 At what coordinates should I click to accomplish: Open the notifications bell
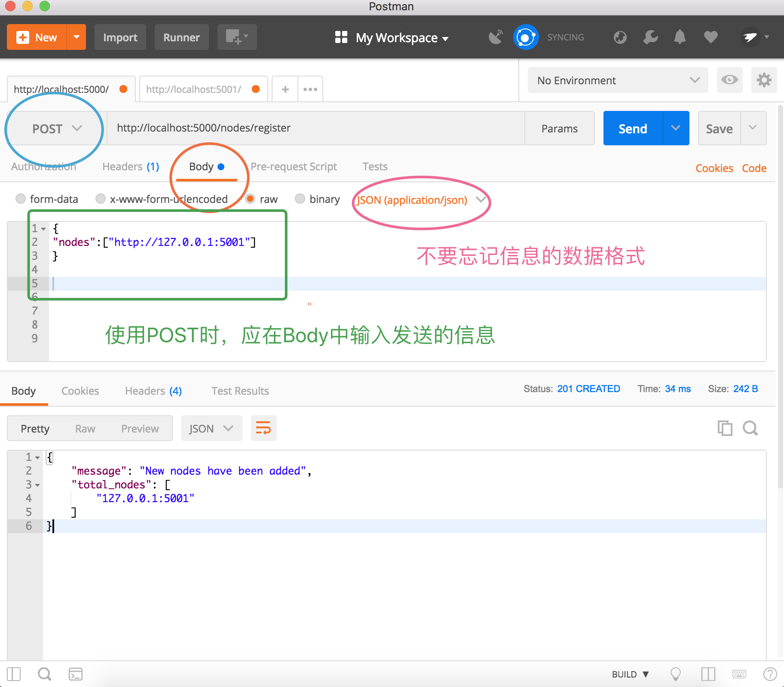coord(680,37)
